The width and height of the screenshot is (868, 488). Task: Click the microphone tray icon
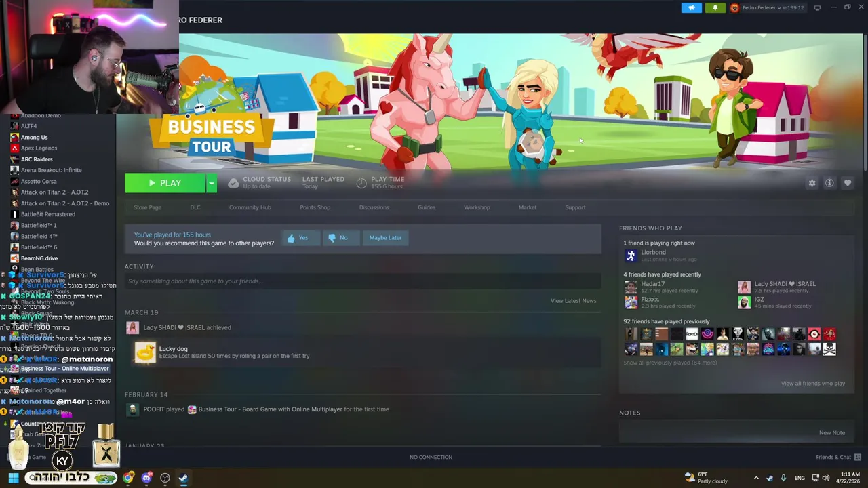point(783,478)
